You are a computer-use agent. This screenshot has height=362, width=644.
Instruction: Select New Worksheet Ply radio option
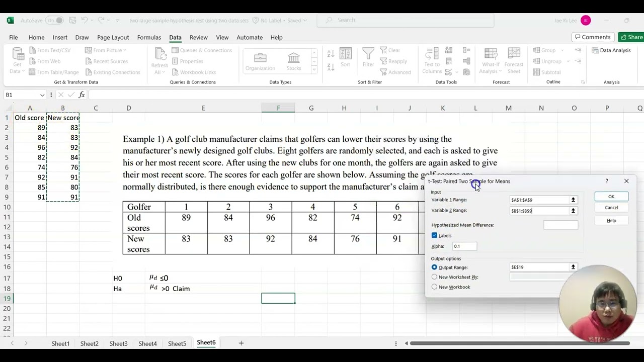(x=434, y=277)
